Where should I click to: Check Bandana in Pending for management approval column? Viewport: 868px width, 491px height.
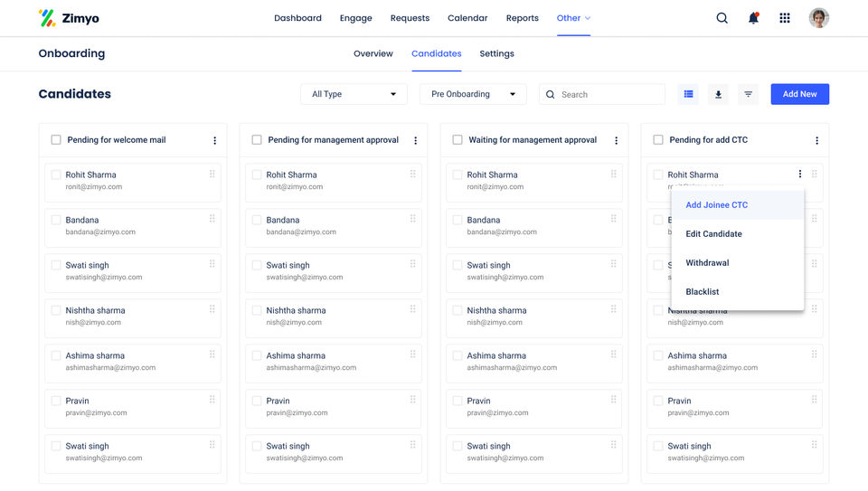pyautogui.click(x=257, y=220)
